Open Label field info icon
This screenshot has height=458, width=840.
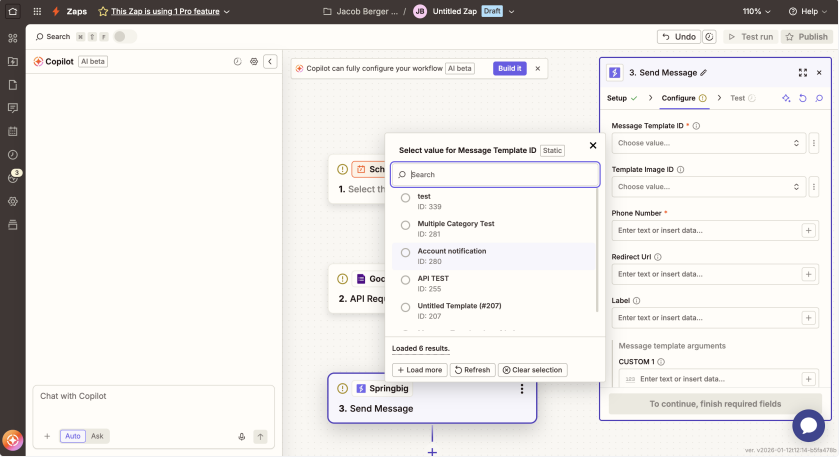636,301
